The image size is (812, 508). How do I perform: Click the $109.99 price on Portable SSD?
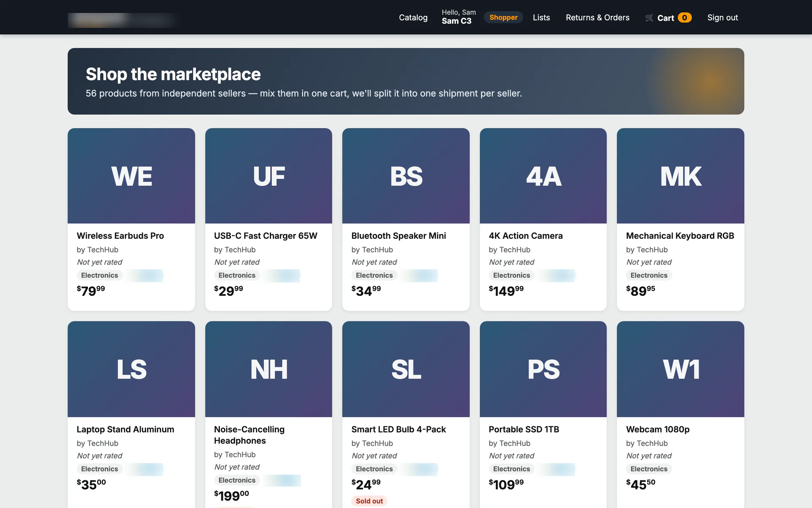click(x=506, y=484)
